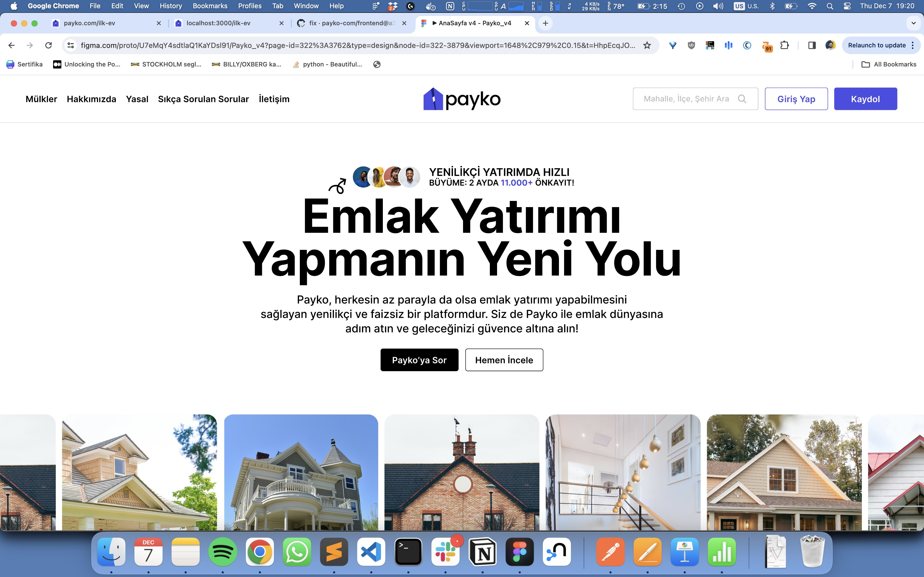Launch Spotify from the Dock
The width and height of the screenshot is (924, 577).
click(x=222, y=552)
